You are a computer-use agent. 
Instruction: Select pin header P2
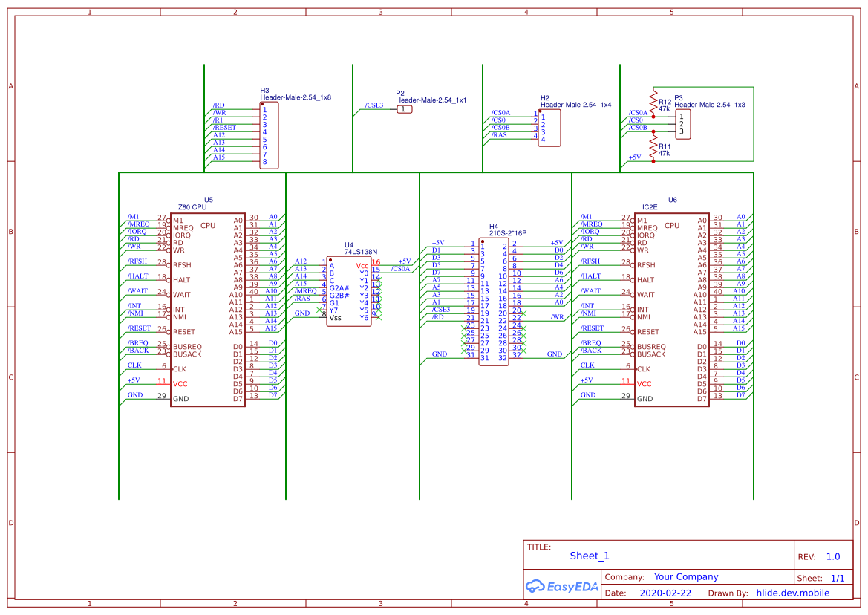point(403,108)
